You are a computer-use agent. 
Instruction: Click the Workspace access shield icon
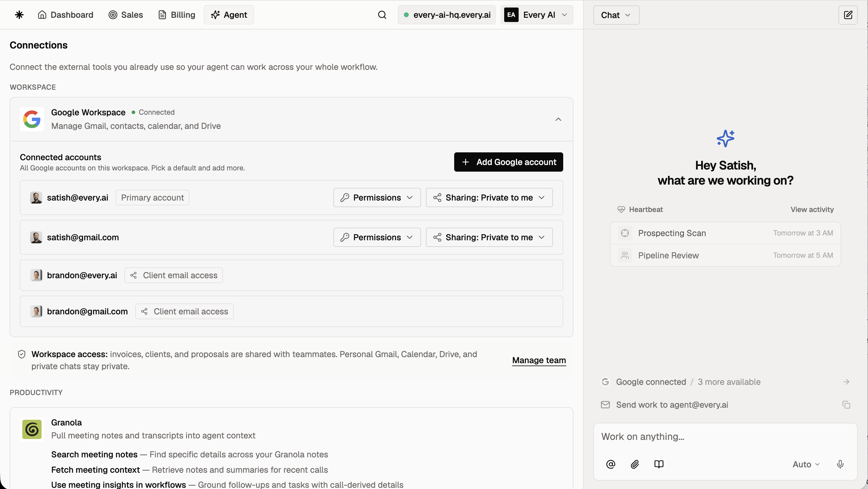pos(22,354)
